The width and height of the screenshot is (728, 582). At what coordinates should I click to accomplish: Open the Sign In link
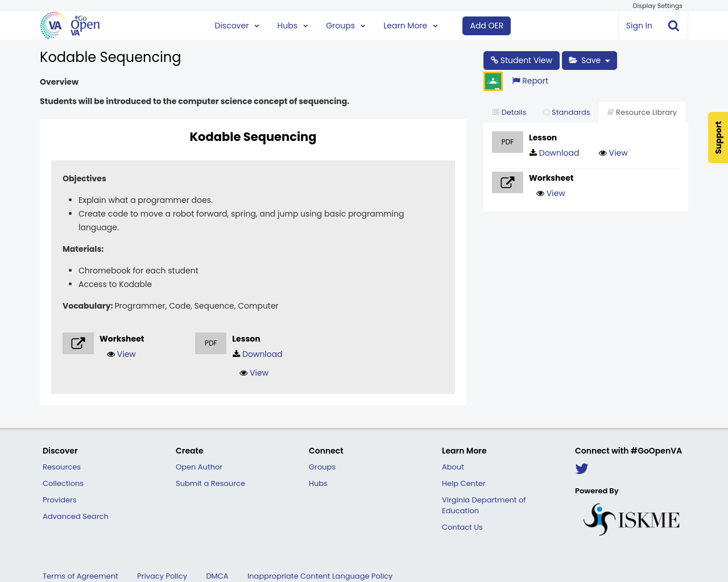pos(638,26)
